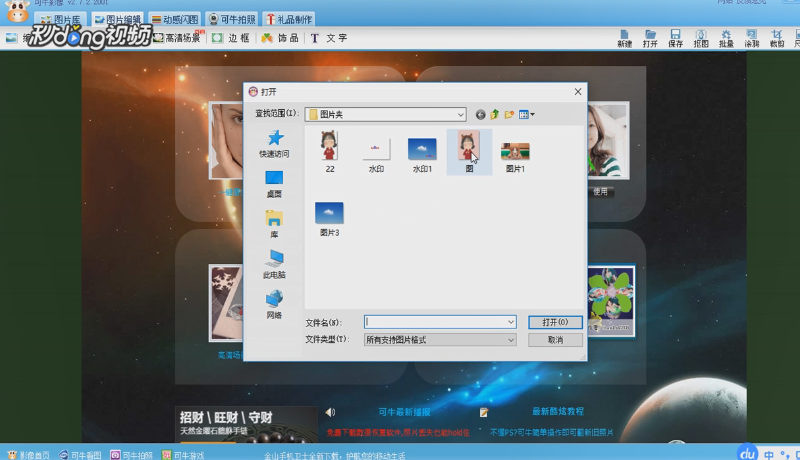Click the du input method icon
This screenshot has width=800, height=460.
click(x=748, y=453)
